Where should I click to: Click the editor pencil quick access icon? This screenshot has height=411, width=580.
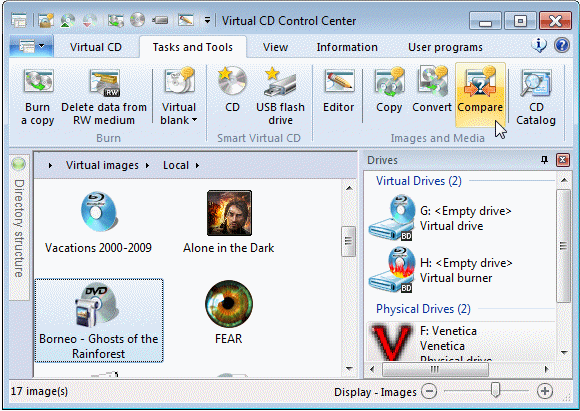click(x=186, y=20)
